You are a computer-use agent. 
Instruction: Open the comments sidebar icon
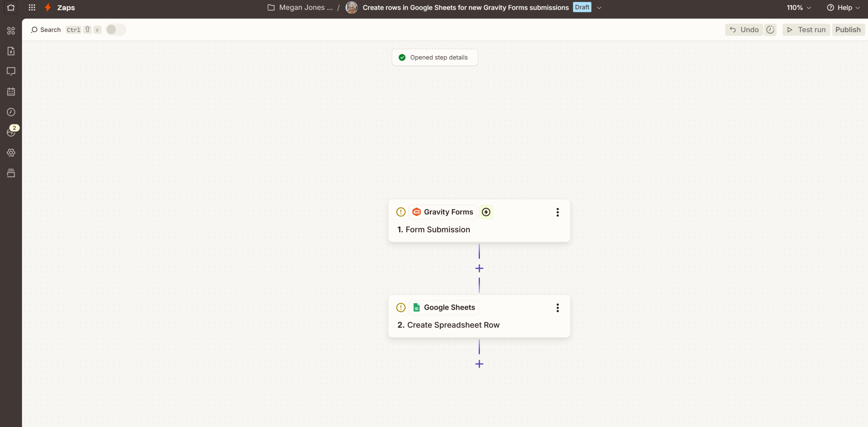pos(11,71)
